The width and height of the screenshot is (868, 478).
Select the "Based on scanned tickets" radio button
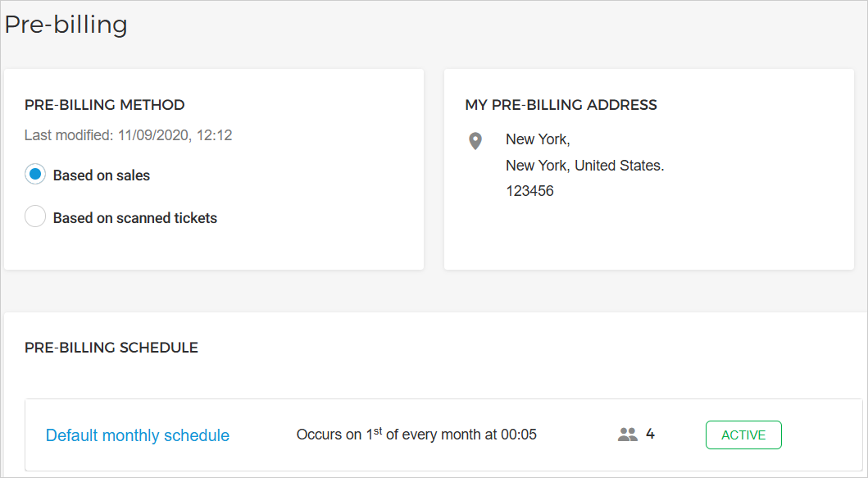click(35, 217)
